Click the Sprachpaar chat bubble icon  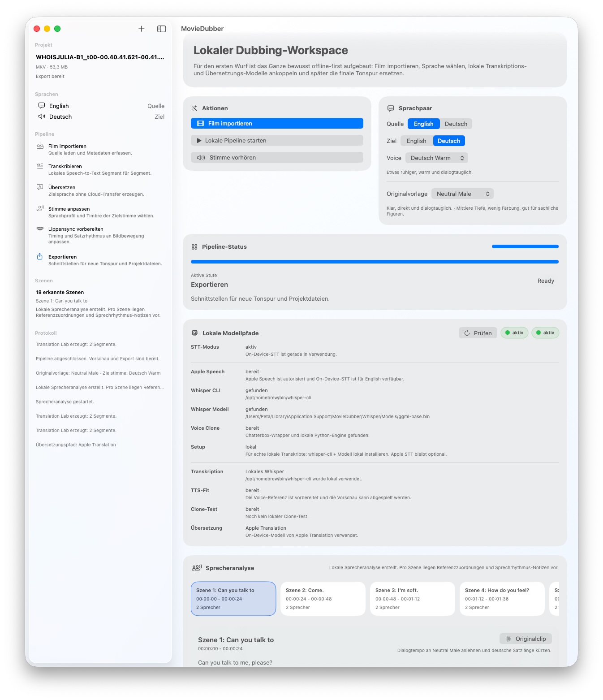pyautogui.click(x=391, y=108)
